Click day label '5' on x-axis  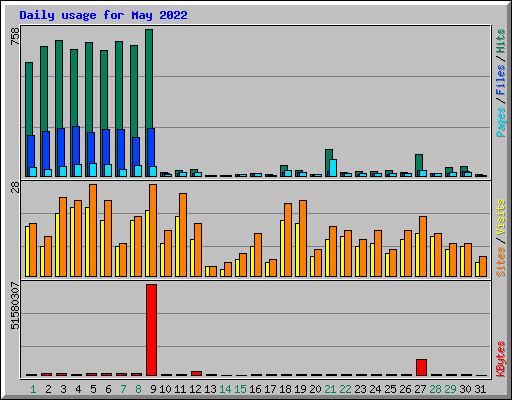click(x=93, y=389)
